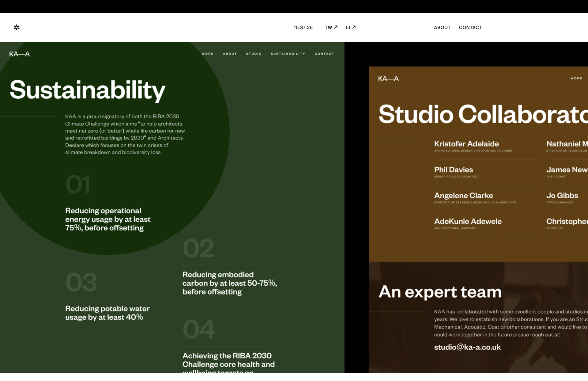
Task: Select CONTACT in green page navigation
Action: (324, 54)
